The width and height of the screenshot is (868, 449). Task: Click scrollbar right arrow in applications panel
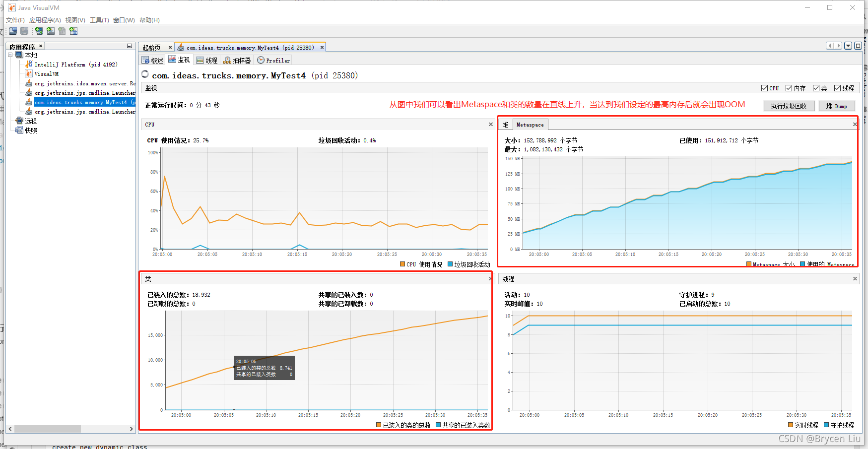(132, 429)
